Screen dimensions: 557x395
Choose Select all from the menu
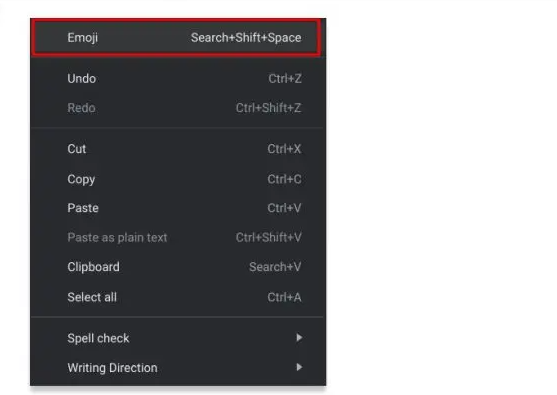point(178,297)
